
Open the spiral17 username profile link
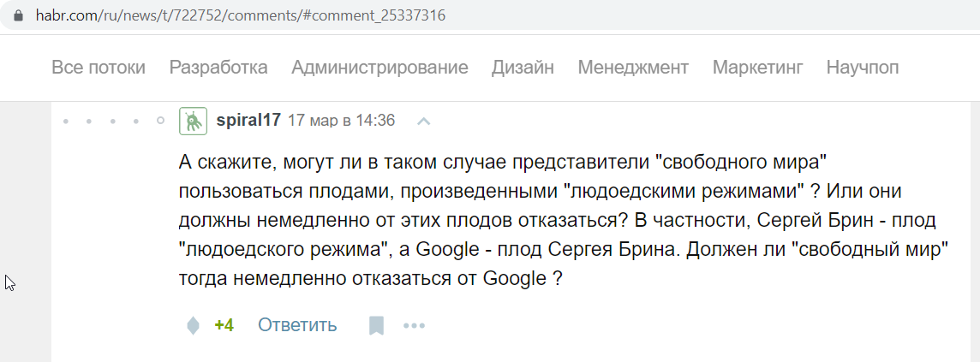[x=248, y=120]
